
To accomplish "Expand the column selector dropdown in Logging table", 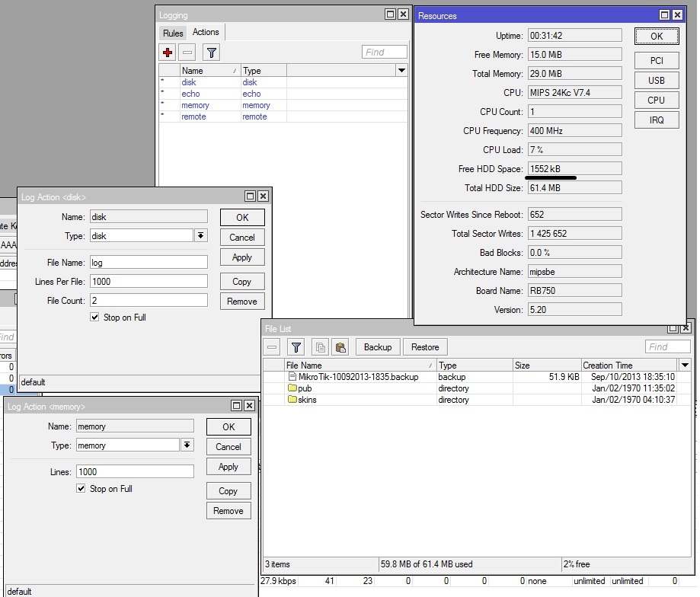I will point(401,71).
